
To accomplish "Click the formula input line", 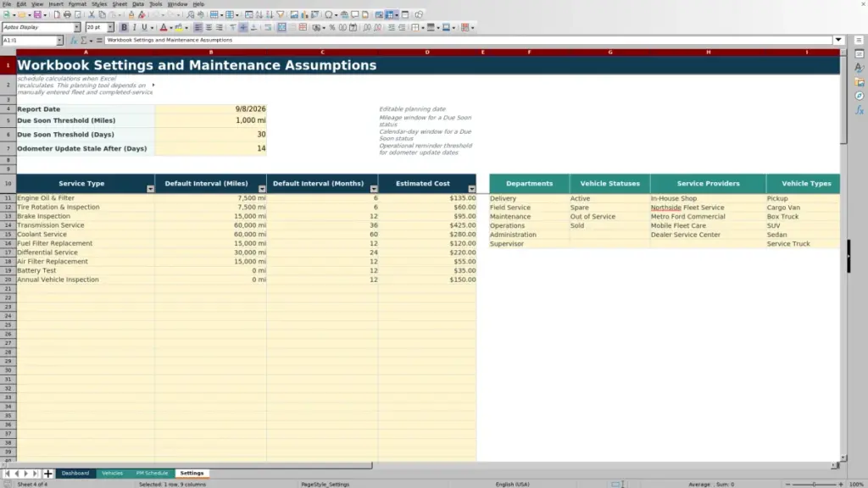I will click(x=468, y=41).
